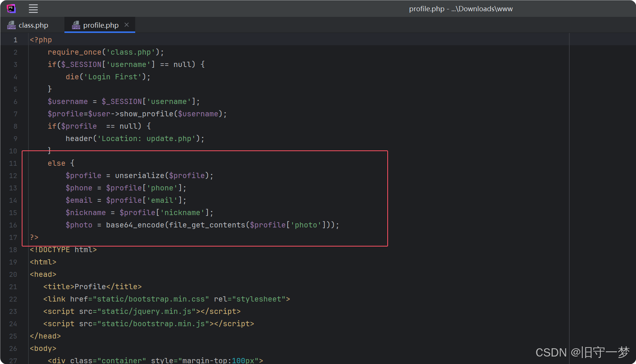Click the header('Location: update.php') line
This screenshot has height=364, width=636.
click(x=135, y=139)
